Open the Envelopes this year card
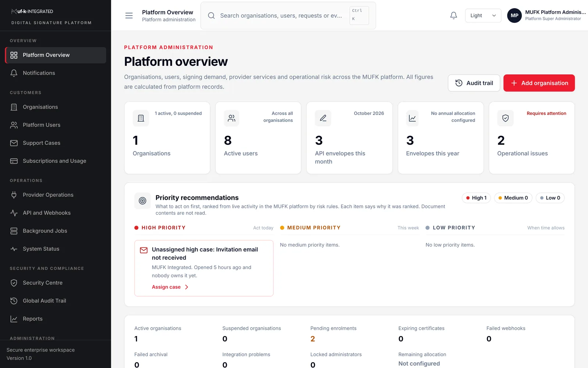Screen dimensions: 588x368 click(441, 138)
